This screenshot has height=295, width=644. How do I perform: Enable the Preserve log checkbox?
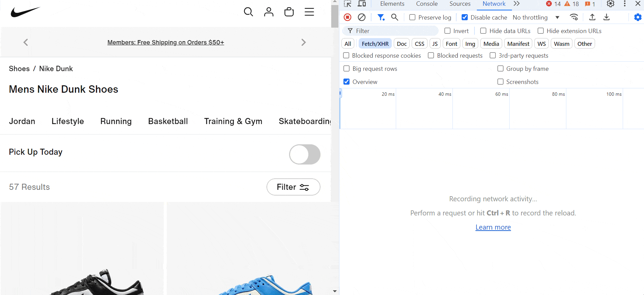pos(412,17)
